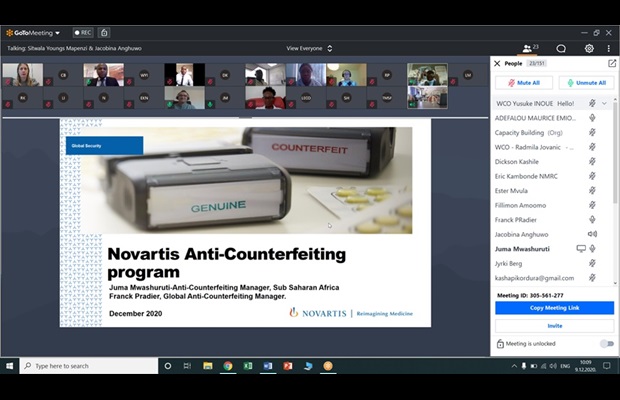Select attendee Jyrki Berg in list
620x400 pixels.
(508, 264)
